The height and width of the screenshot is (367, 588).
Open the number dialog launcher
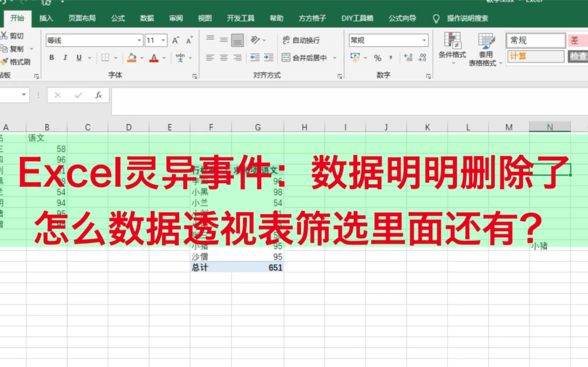coord(428,76)
